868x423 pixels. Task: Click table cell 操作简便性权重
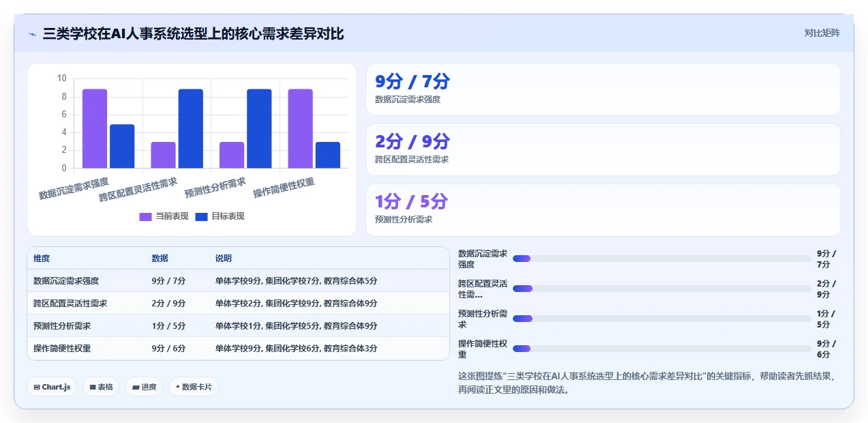pos(62,349)
